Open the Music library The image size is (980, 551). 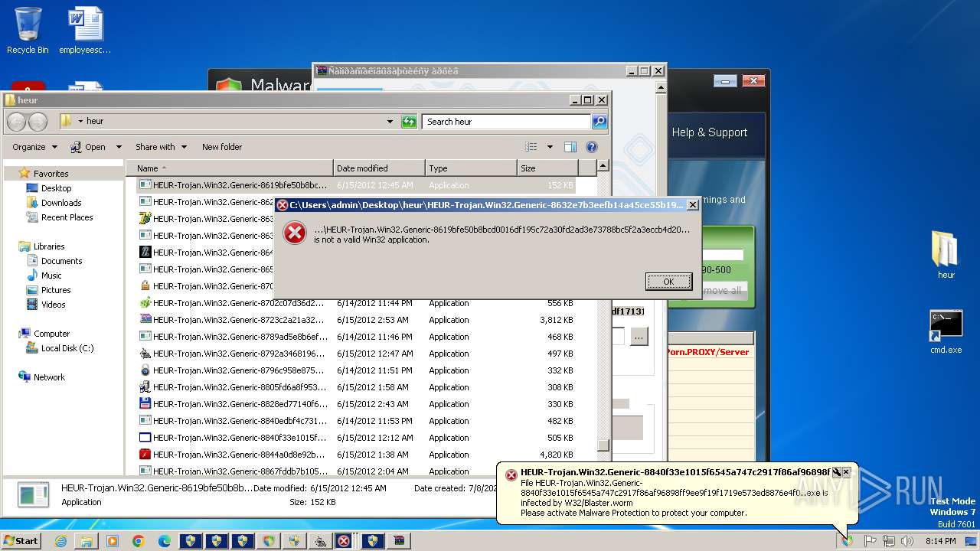tap(51, 275)
